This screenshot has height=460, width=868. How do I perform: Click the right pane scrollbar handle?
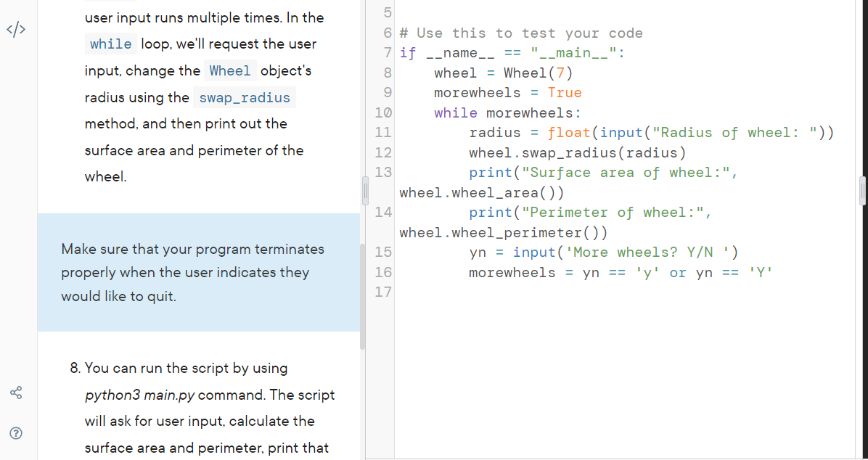tap(863, 190)
